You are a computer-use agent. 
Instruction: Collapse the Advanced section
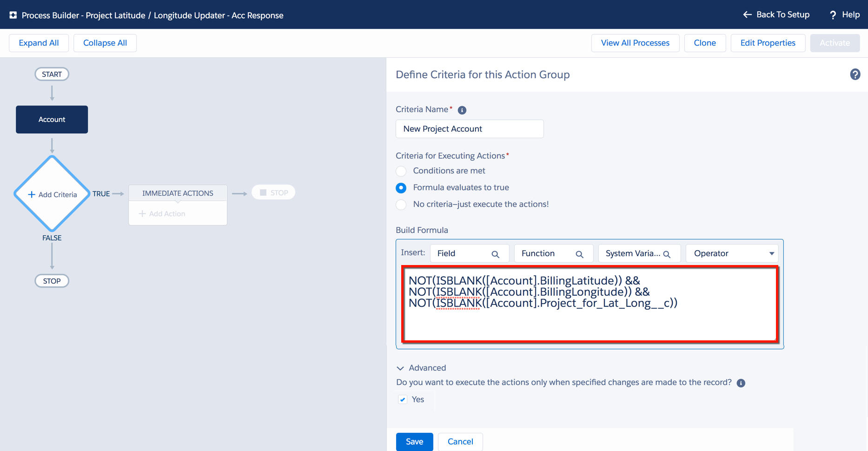(x=400, y=368)
